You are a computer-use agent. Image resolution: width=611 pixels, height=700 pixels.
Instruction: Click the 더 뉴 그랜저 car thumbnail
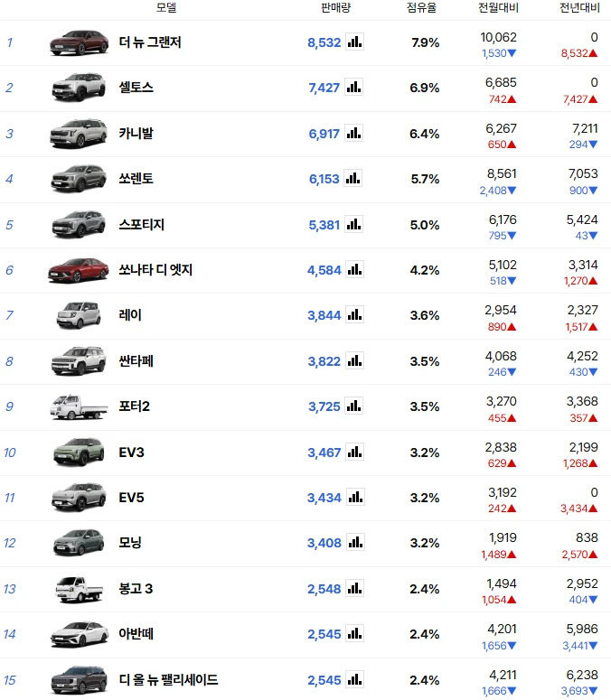pos(79,42)
